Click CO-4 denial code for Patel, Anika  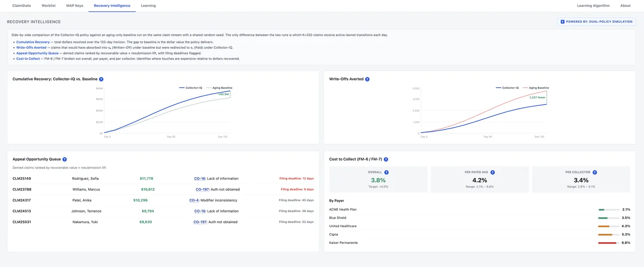(x=194, y=200)
